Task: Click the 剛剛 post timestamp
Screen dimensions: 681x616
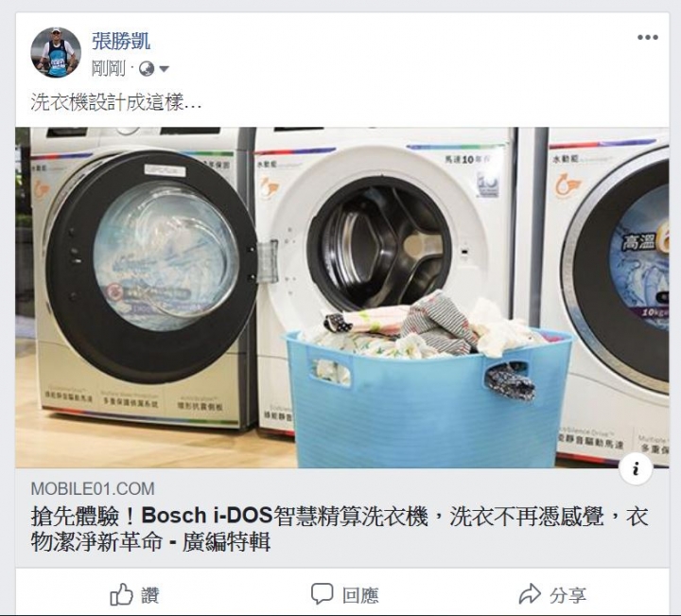Action: 109,69
